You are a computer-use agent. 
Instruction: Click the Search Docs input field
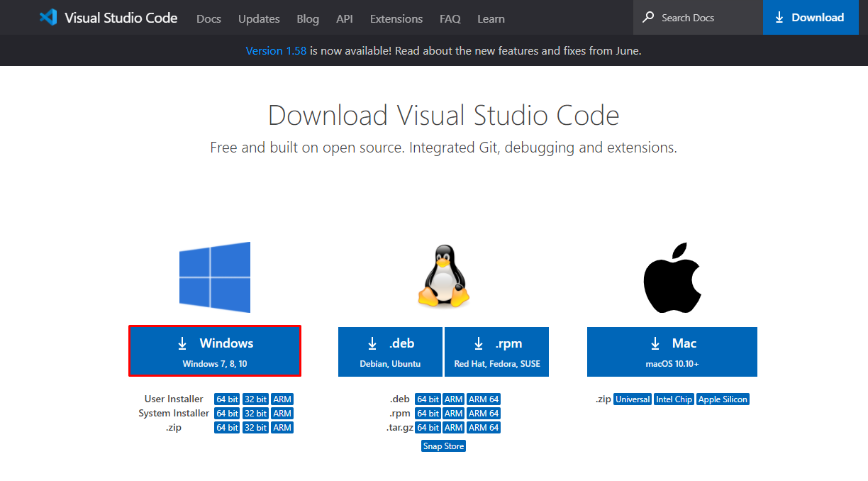(698, 17)
